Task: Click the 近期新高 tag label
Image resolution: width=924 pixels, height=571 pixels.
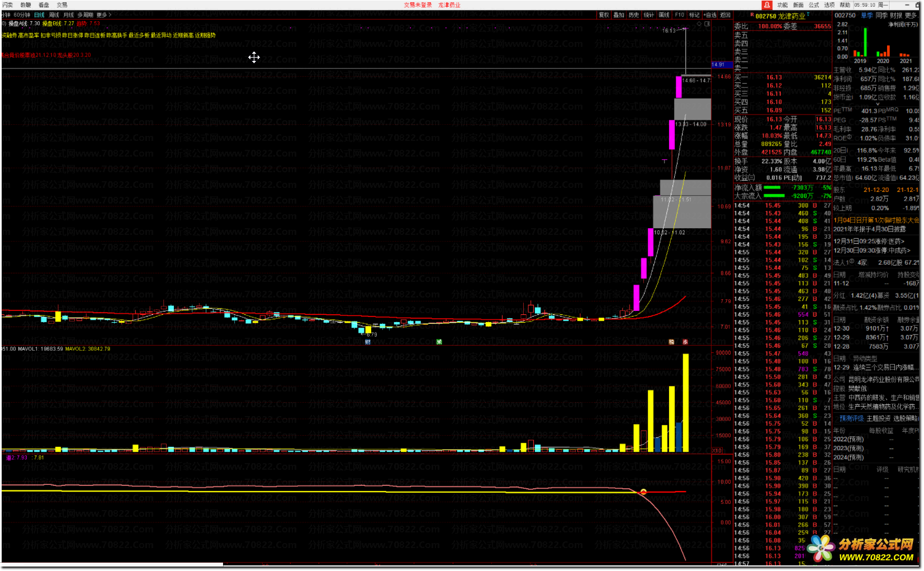Action: (183, 35)
